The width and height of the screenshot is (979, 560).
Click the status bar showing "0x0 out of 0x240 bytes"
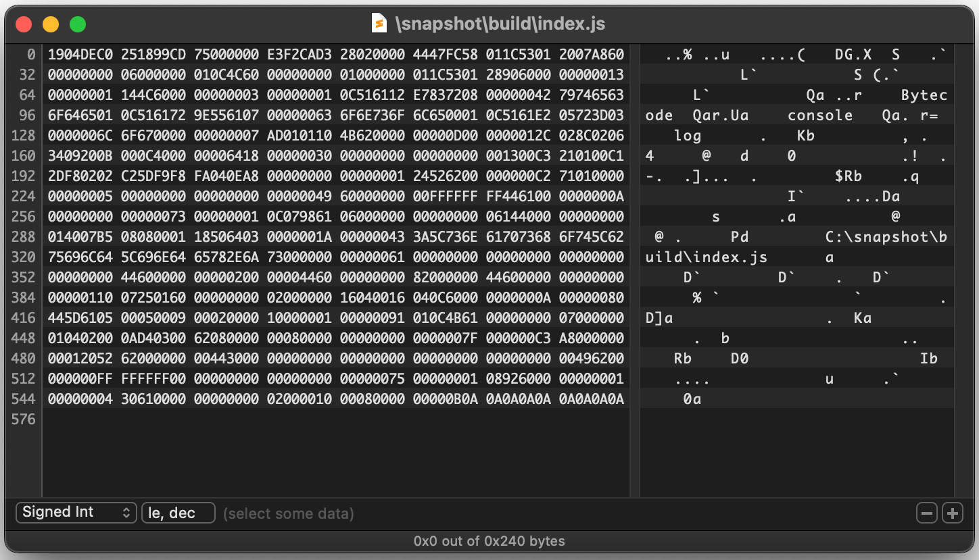(x=489, y=541)
